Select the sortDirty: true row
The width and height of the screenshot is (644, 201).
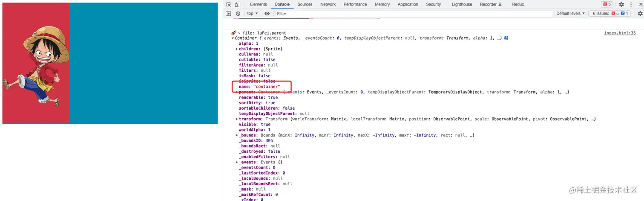click(x=257, y=103)
